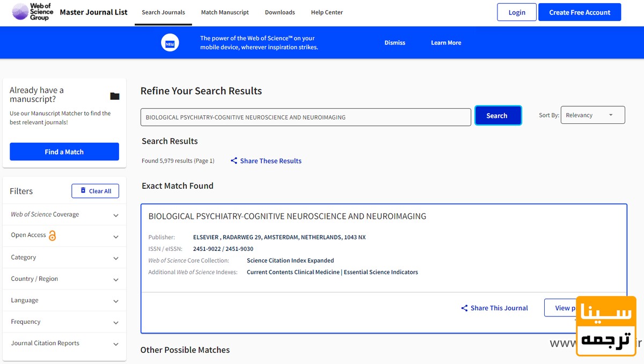This screenshot has height=364, width=644.
Task: Click the Master Journal List title
Action: pos(93,12)
